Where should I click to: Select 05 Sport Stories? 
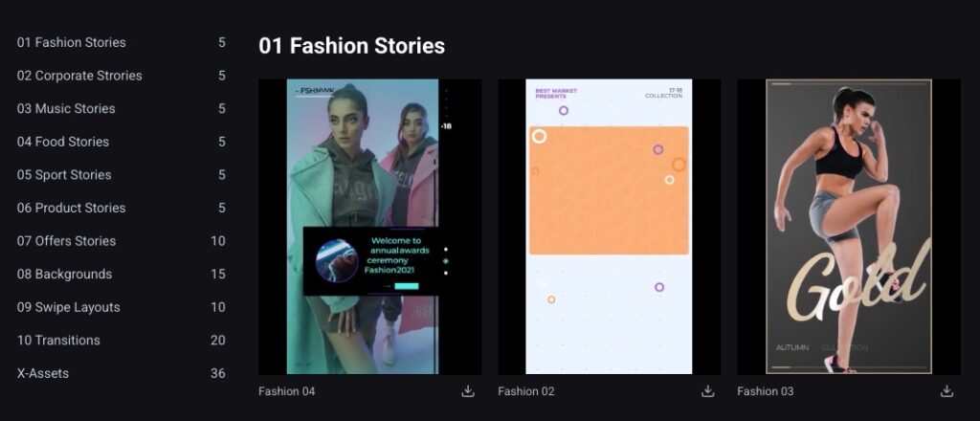click(64, 175)
